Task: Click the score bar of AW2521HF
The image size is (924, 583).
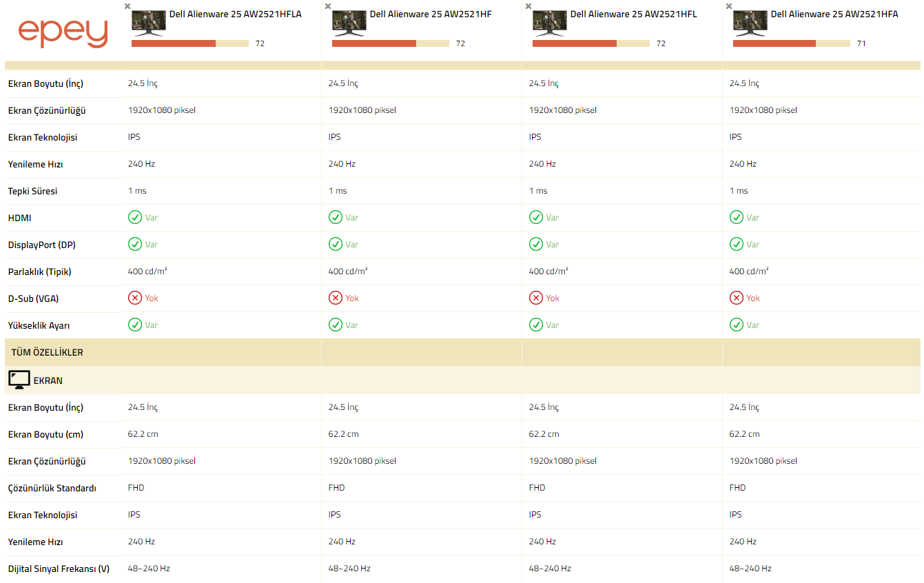Action: pyautogui.click(x=391, y=43)
